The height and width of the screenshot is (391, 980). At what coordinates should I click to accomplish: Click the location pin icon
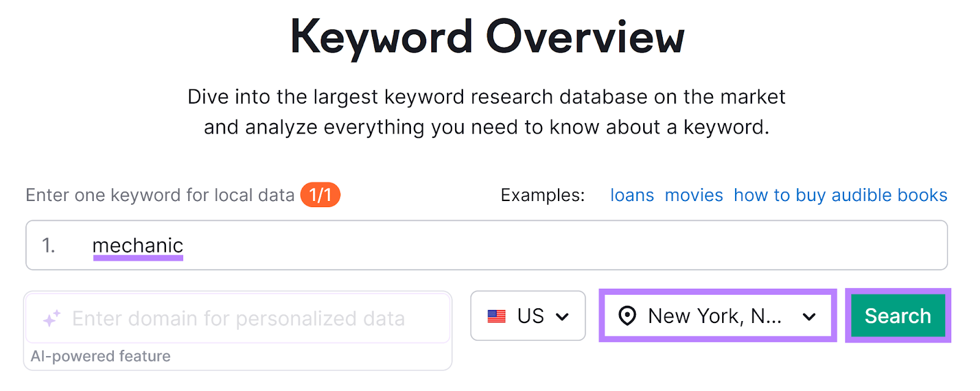628,316
